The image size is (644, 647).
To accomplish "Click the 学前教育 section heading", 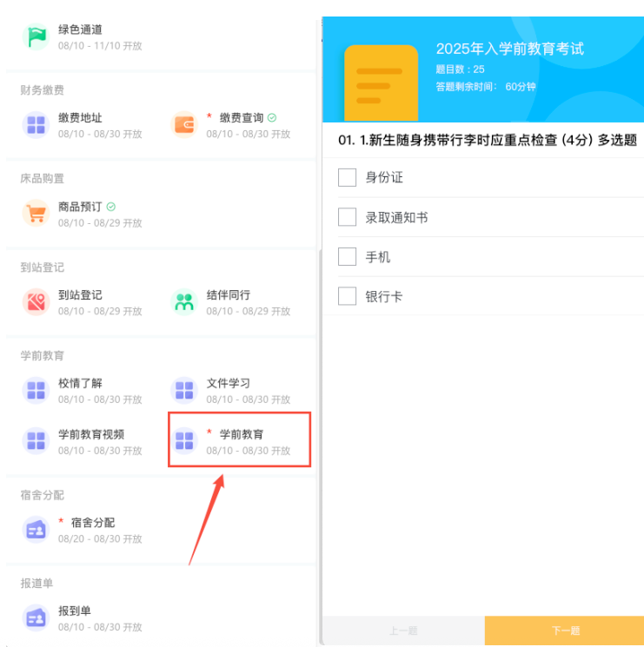I will [x=42, y=356].
